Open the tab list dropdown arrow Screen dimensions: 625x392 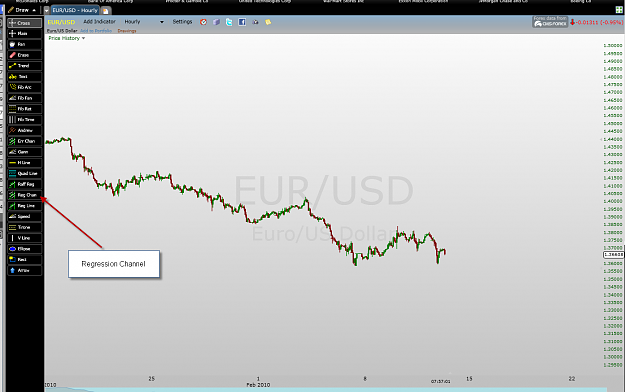pyautogui.click(x=47, y=10)
